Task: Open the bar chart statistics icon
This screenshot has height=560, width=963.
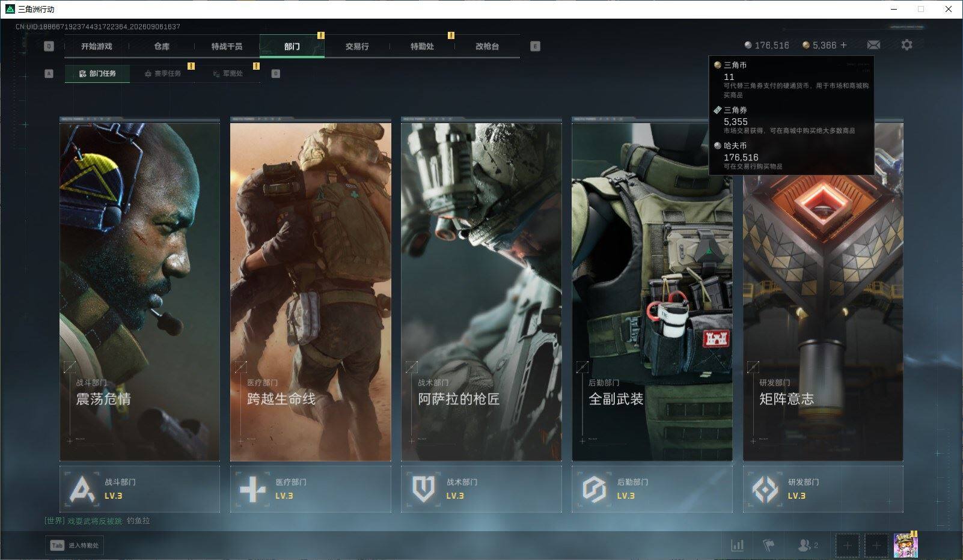Action: pyautogui.click(x=737, y=546)
